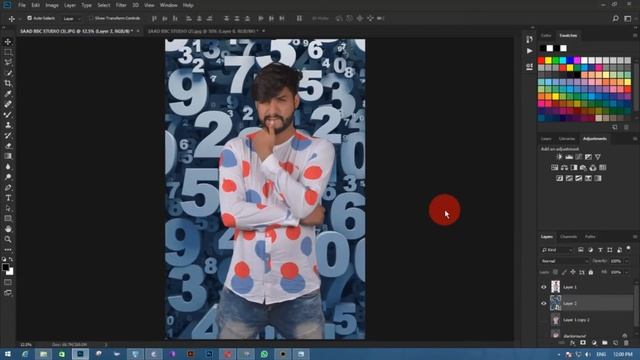Open the Adjustments panel flyout menu

point(635,139)
